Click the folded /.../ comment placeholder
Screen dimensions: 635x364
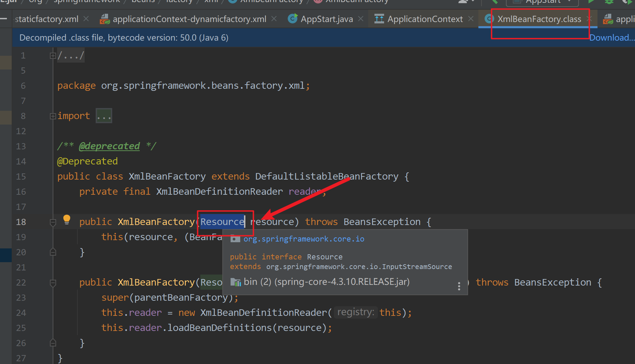pyautogui.click(x=71, y=55)
